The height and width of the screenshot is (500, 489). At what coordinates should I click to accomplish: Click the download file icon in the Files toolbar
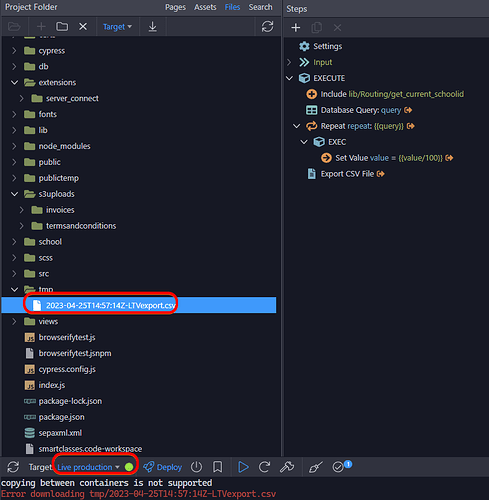[x=152, y=27]
